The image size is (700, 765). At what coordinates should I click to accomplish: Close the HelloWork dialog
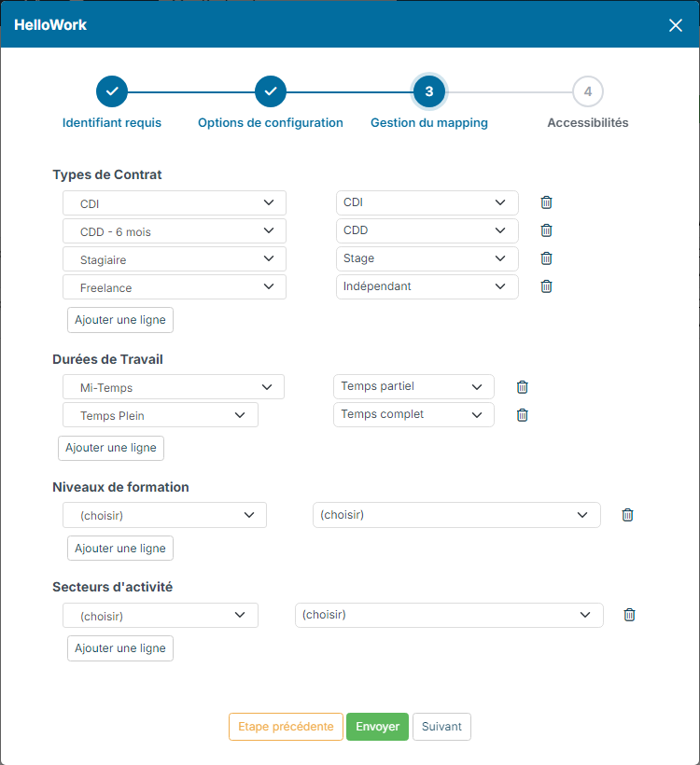(676, 25)
